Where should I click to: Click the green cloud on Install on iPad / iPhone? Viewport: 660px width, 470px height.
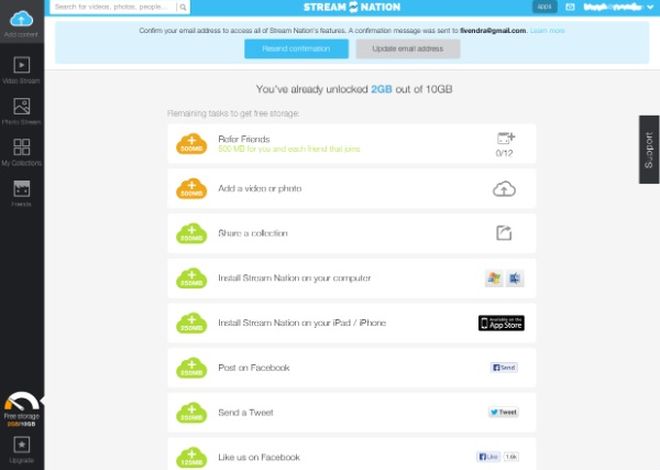[192, 323]
